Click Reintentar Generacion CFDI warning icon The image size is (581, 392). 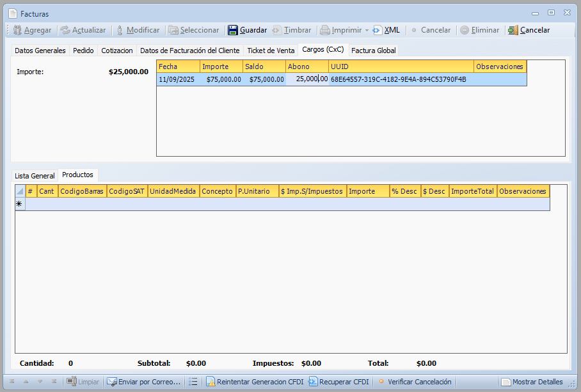[211, 382]
